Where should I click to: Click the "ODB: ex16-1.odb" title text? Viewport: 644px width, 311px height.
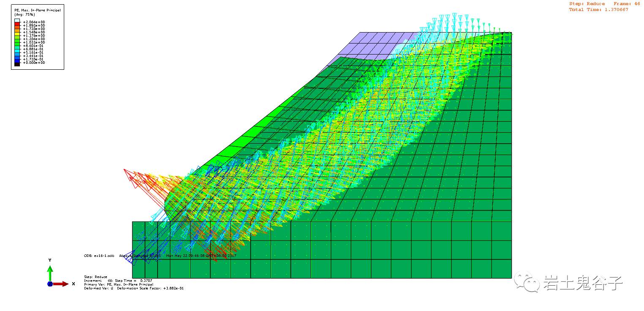pyautogui.click(x=99, y=256)
